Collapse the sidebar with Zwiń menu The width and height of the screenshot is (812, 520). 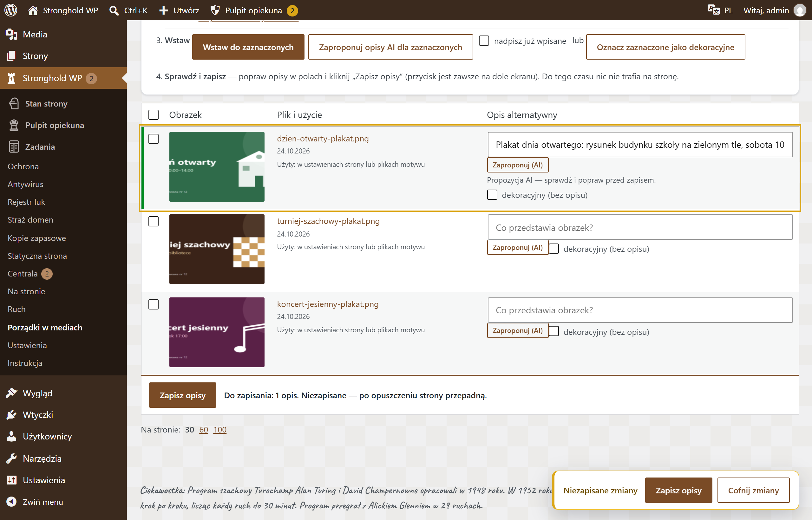43,501
